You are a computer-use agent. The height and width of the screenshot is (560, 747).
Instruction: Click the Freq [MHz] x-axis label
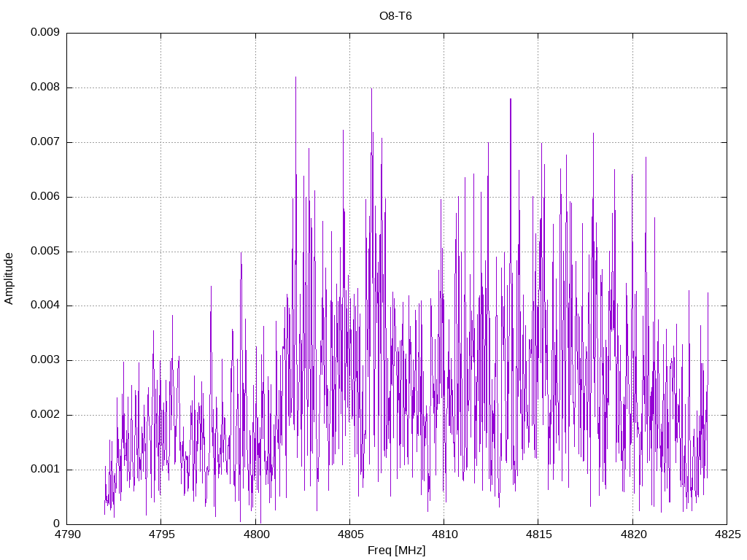click(x=396, y=551)
